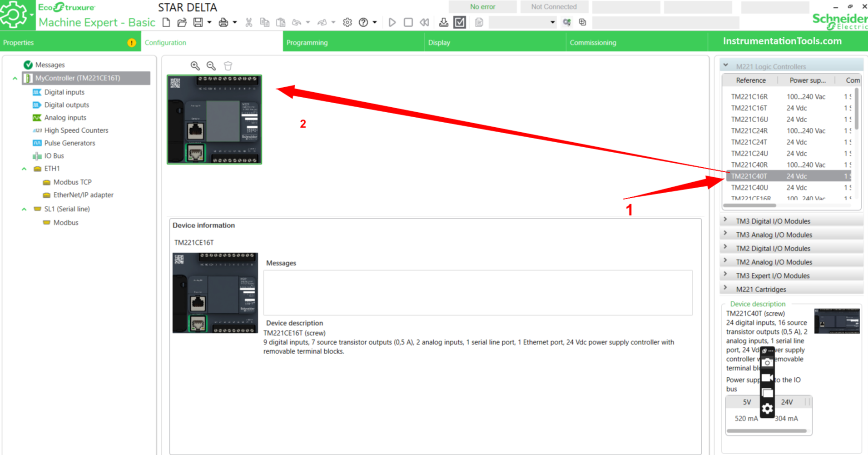This screenshot has height=455, width=868.
Task: Paste from clipboard via toolbar
Action: (281, 22)
